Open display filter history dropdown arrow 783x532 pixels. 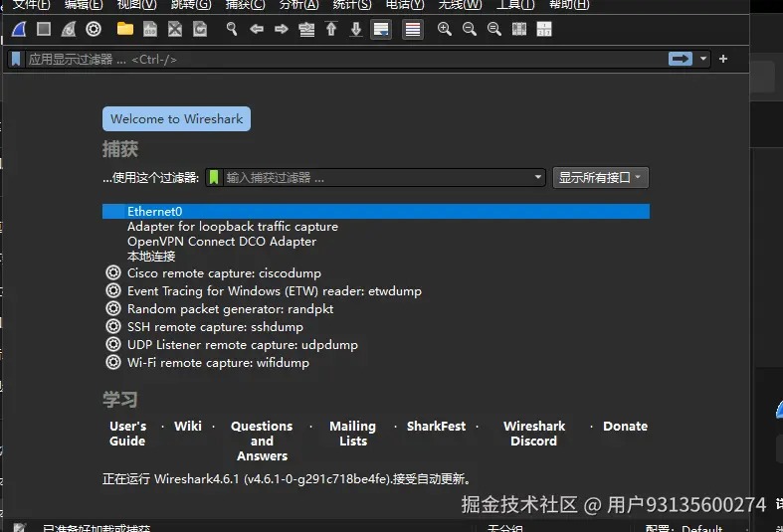[x=703, y=59]
